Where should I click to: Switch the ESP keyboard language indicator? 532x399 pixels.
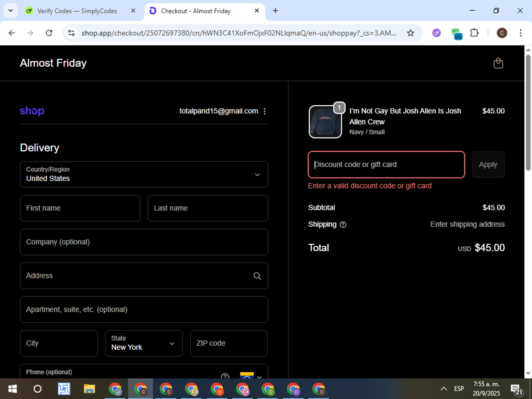click(459, 389)
